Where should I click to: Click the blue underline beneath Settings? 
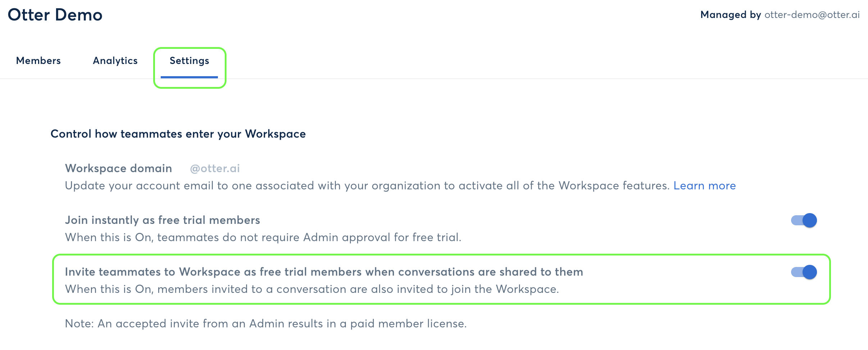(189, 77)
